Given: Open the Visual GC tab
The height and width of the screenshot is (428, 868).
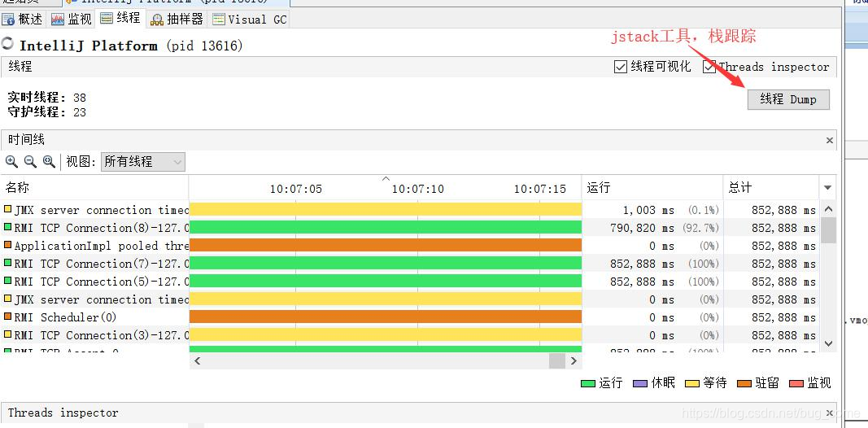Looking at the screenshot, I should 250,20.
